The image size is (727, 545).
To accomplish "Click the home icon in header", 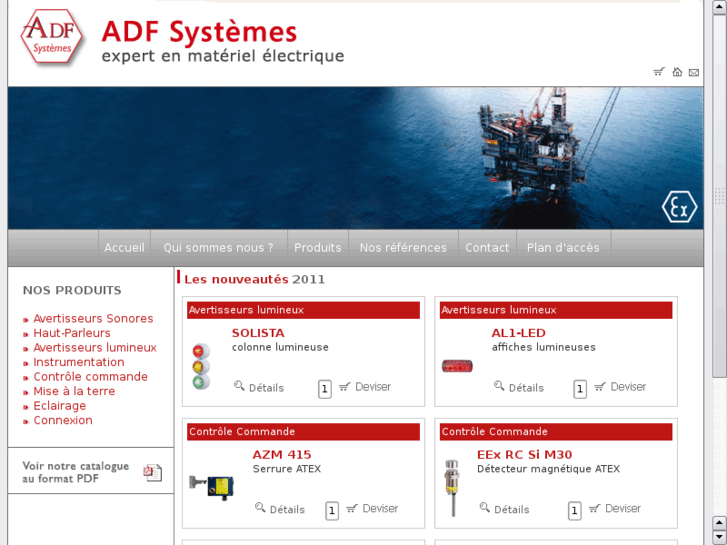I will [x=677, y=72].
